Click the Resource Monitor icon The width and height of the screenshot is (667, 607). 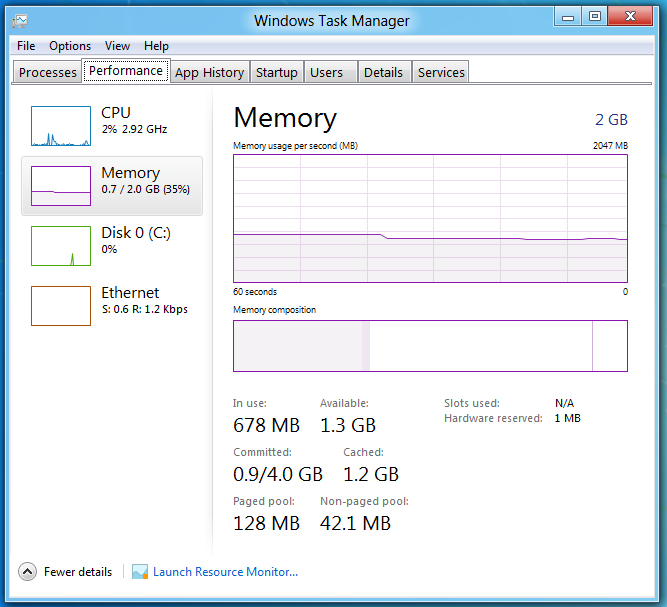pos(140,572)
